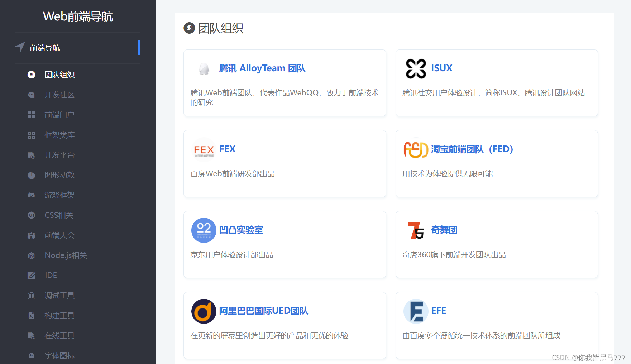Click the 腾讯 AlloyTeam penguin logo
The image size is (631, 364).
click(204, 68)
